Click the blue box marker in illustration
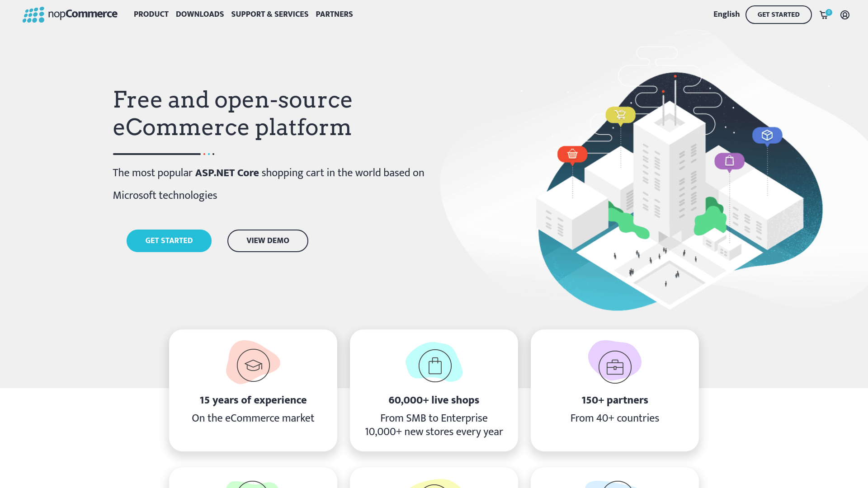Screen dimensions: 868x488 tap(767, 136)
